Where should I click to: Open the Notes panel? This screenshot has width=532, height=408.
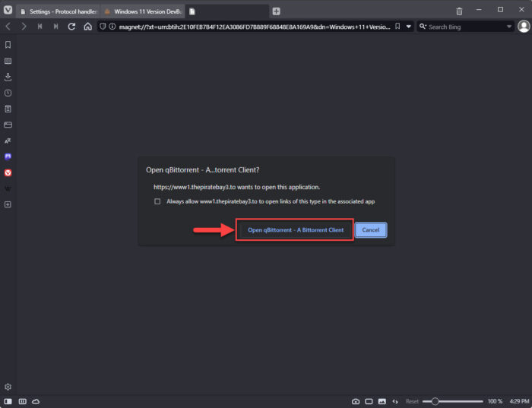pyautogui.click(x=8, y=109)
